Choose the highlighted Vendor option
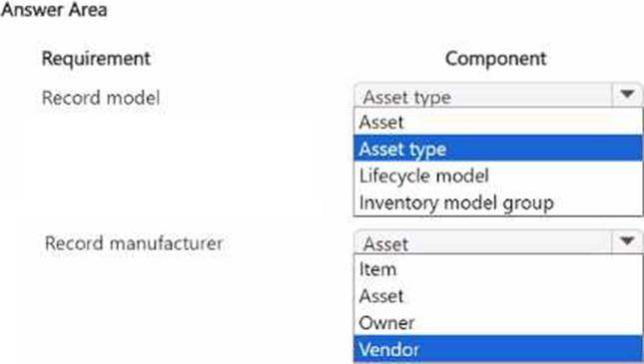 click(498, 349)
